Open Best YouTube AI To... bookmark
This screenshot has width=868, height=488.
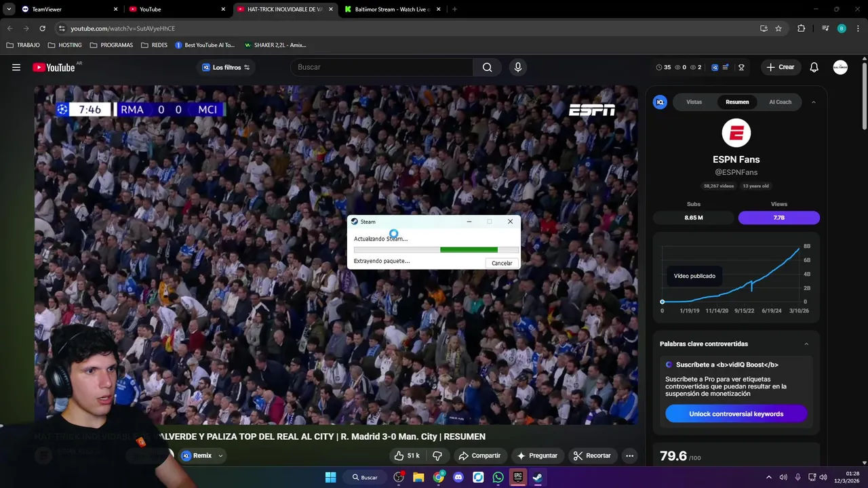pos(204,45)
